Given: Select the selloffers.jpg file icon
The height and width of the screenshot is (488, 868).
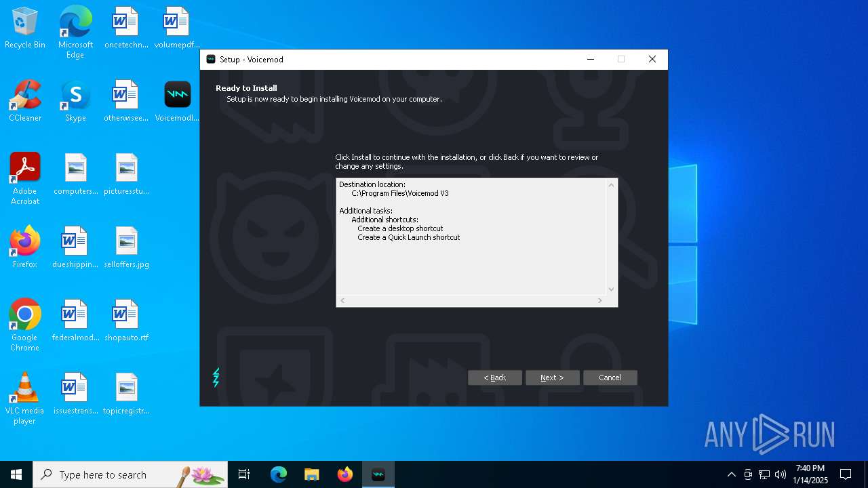Looking at the screenshot, I should coord(126,248).
